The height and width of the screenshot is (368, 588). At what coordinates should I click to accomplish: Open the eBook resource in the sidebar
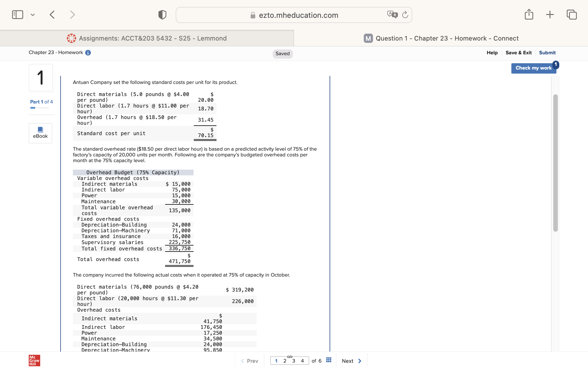coord(40,133)
